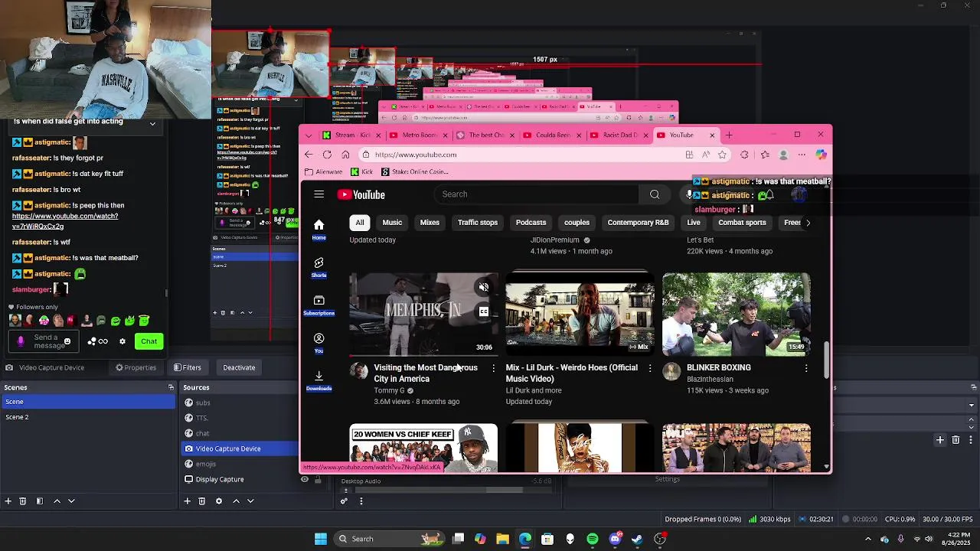Go to YouTube Home in sidebar

(x=319, y=229)
